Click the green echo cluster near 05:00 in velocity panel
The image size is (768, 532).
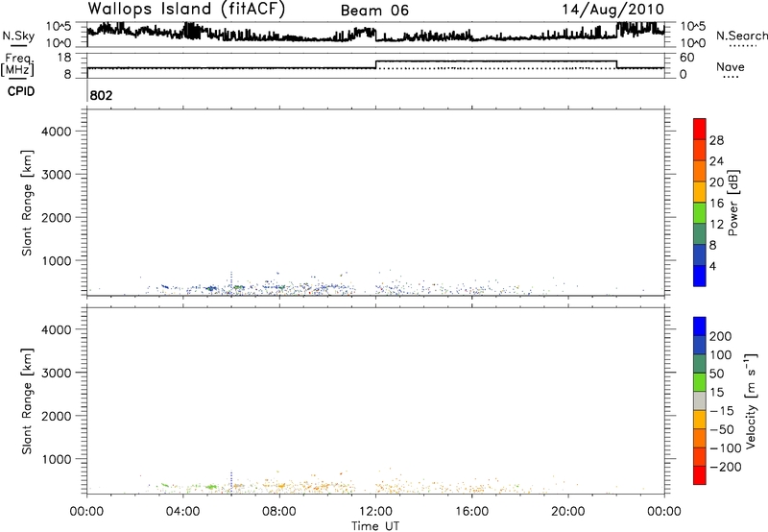point(211,487)
